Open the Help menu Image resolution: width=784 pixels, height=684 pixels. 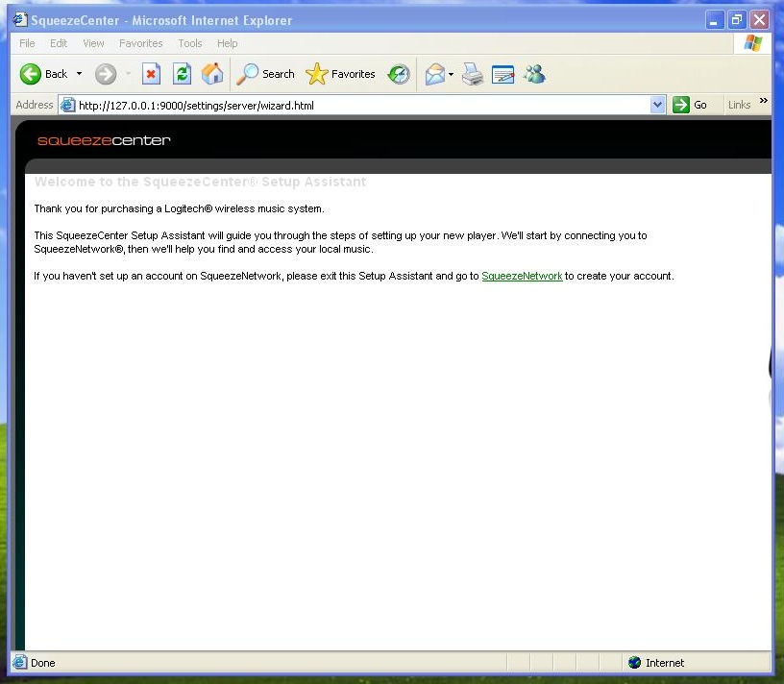(x=227, y=43)
